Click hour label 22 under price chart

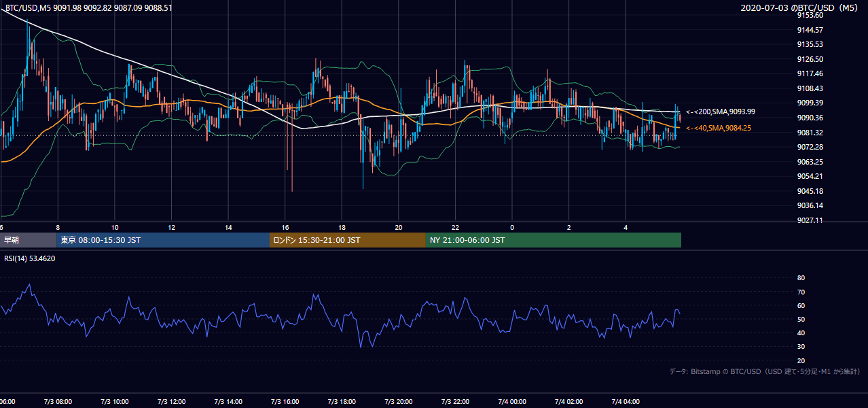(x=455, y=227)
